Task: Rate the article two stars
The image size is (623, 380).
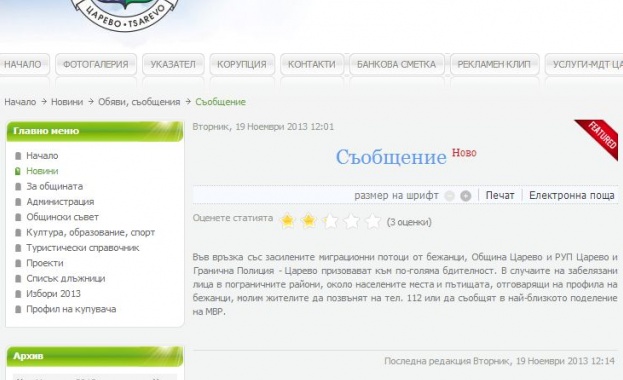Action: coord(309,221)
